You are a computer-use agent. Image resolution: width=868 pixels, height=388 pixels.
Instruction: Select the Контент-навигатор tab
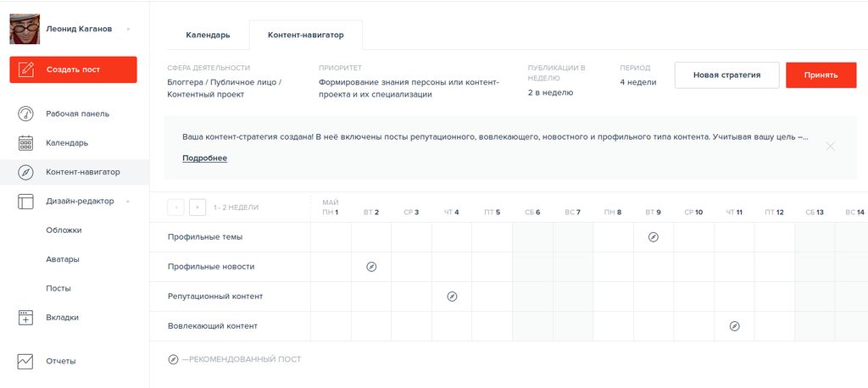pyautogui.click(x=305, y=35)
